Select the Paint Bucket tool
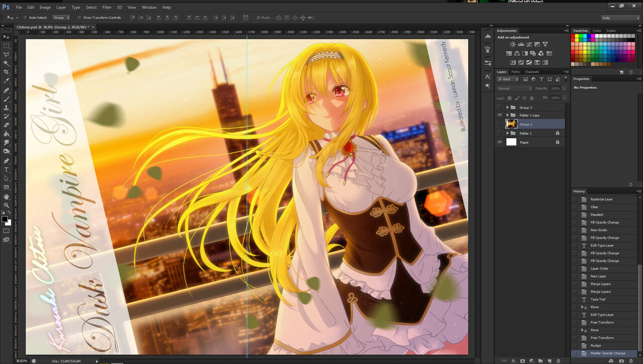 point(7,134)
